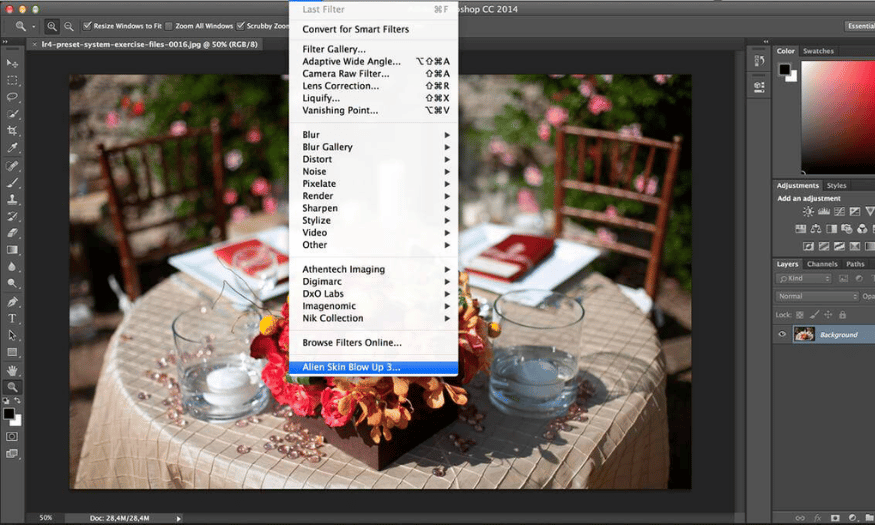Open Filter Gallery from the menu

[374, 49]
